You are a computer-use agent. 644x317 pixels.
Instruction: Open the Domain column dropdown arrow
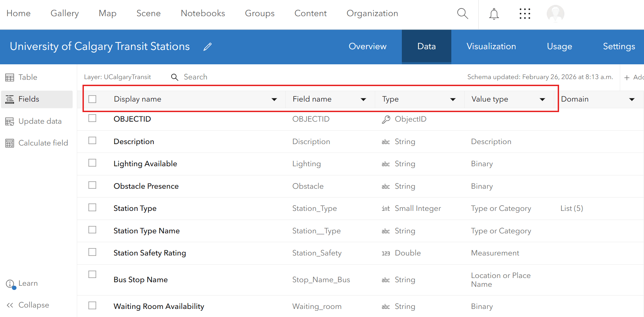point(632,100)
